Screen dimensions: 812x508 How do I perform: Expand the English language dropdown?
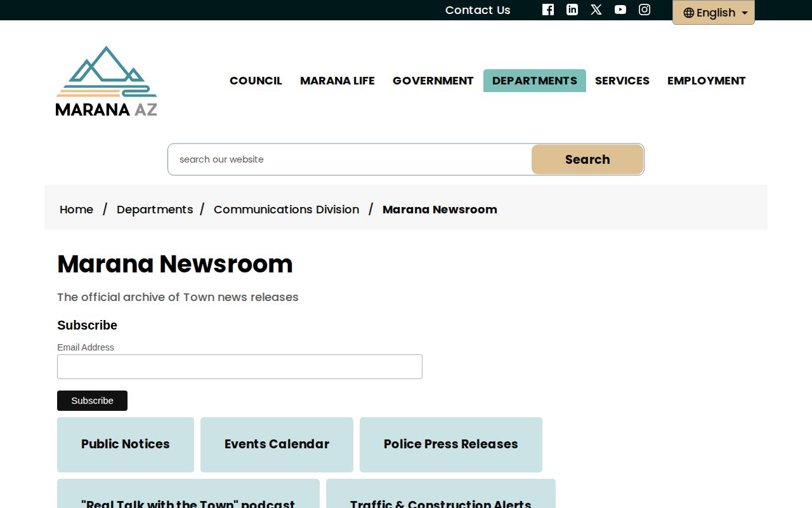[714, 13]
